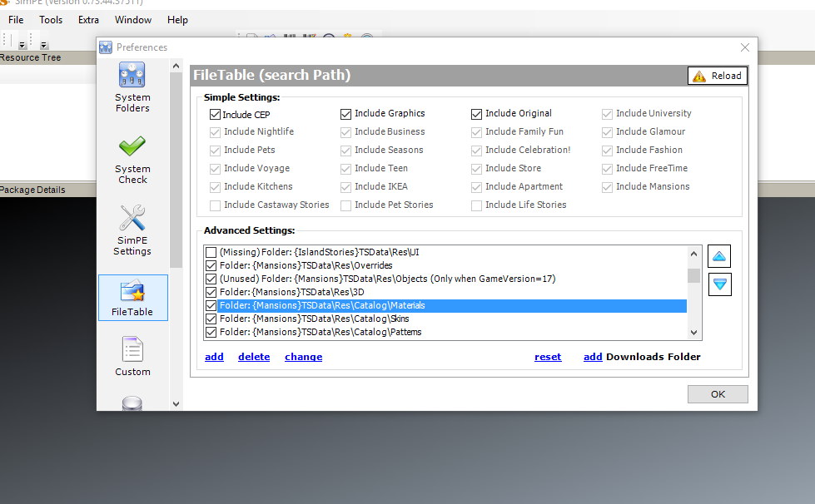Uncheck the Include CEP checkbox

pos(216,115)
